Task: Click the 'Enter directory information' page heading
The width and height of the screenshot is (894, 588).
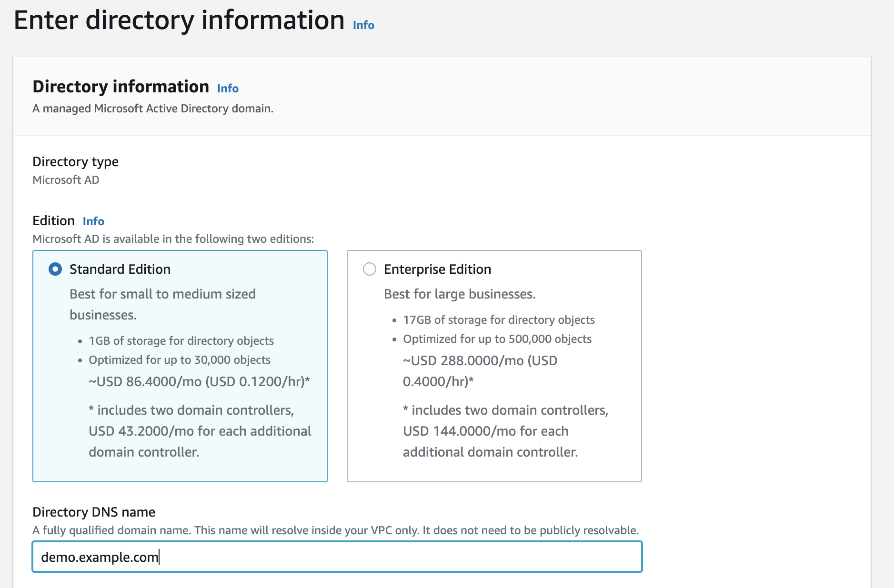Action: pos(179,20)
